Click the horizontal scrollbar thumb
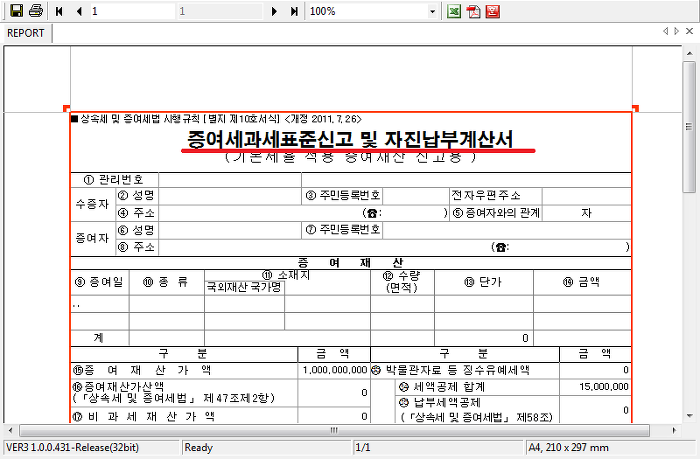 pos(334,430)
